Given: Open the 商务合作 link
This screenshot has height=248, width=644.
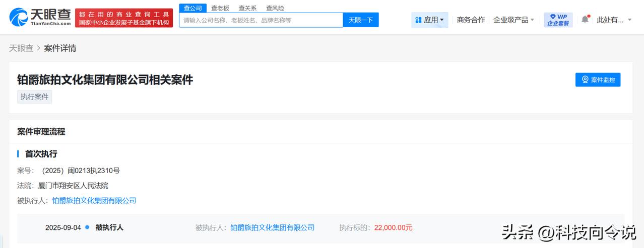Looking at the screenshot, I should click(x=471, y=20).
